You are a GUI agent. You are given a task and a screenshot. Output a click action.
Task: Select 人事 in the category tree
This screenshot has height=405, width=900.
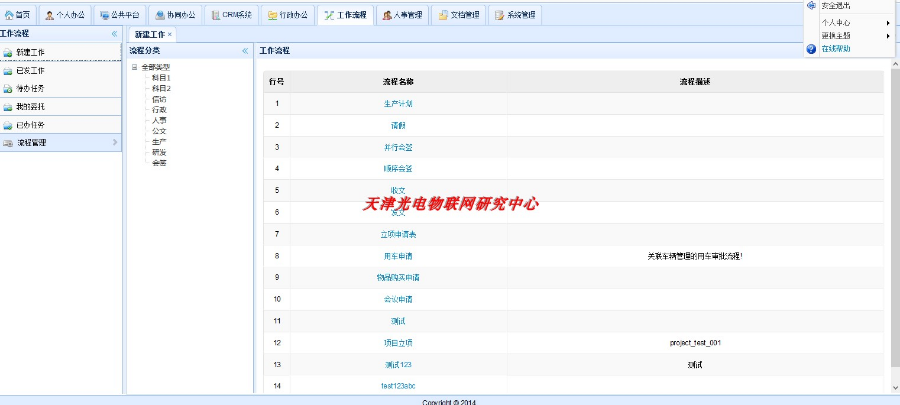[x=159, y=120]
